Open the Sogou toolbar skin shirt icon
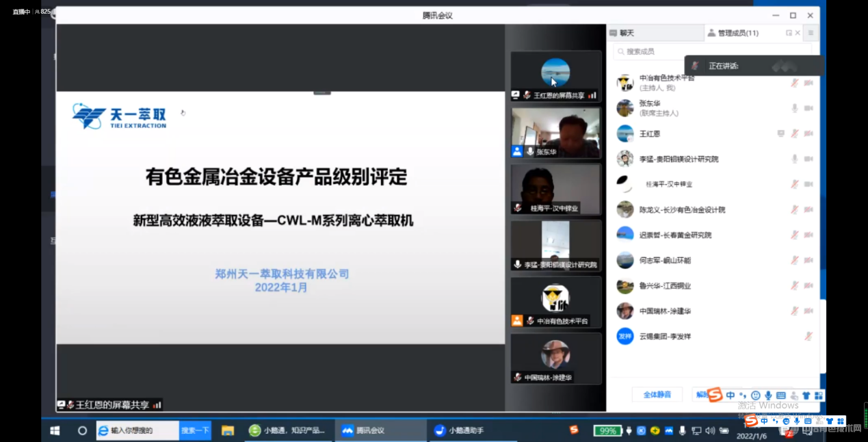 [x=806, y=395]
